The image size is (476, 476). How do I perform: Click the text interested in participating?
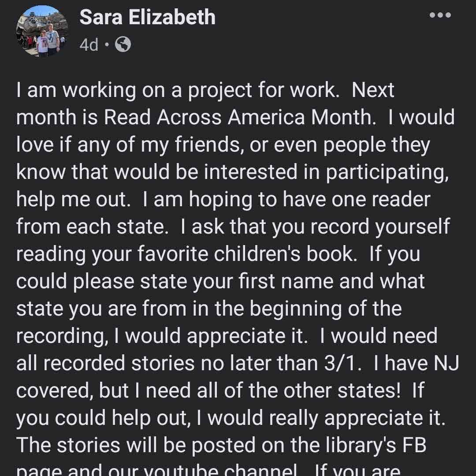point(324,172)
